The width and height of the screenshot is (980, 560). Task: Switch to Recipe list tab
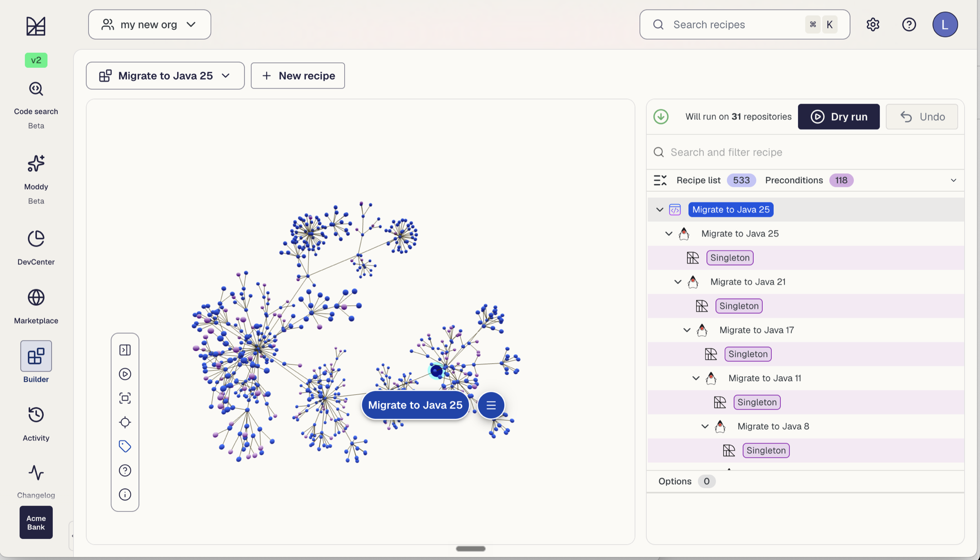716,180
